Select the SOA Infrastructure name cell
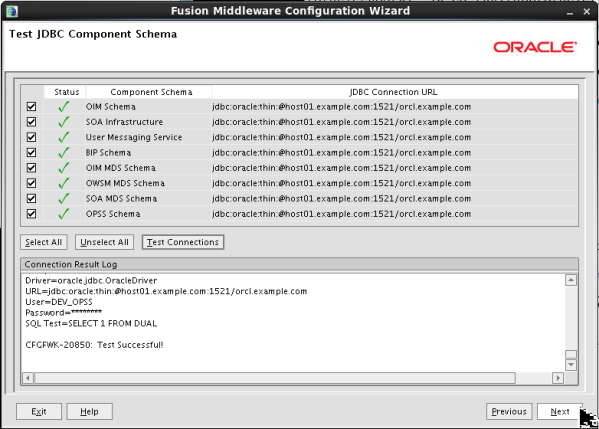Viewport: 599px width, 429px height. pyautogui.click(x=148, y=122)
